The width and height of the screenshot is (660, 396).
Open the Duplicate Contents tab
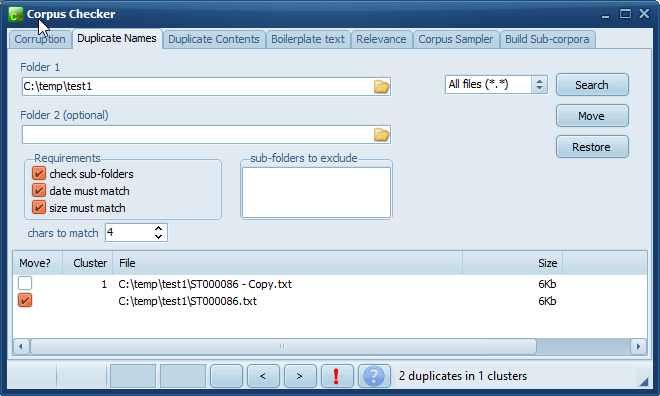click(214, 39)
